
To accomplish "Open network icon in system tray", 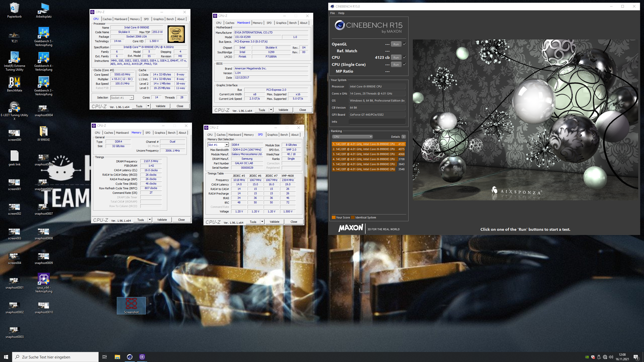I will point(605,357).
